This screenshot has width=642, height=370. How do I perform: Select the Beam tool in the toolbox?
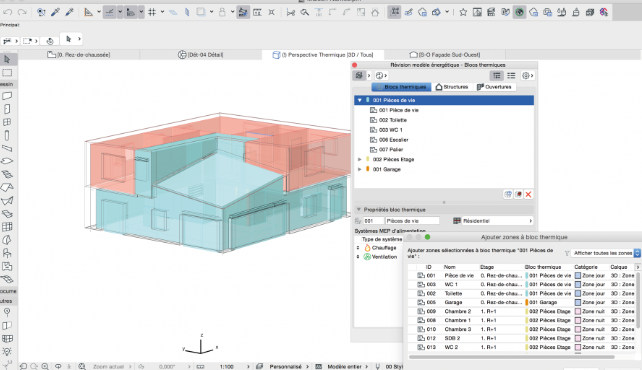pos(7,148)
